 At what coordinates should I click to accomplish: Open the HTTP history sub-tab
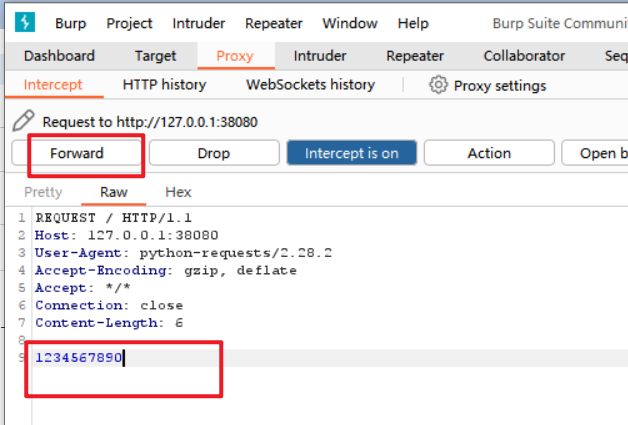coord(164,85)
